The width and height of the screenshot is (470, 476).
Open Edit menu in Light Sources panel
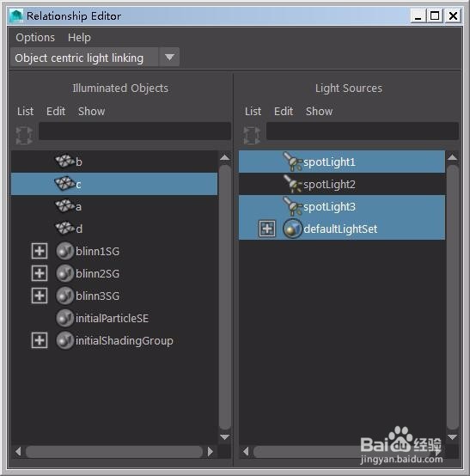coord(284,112)
